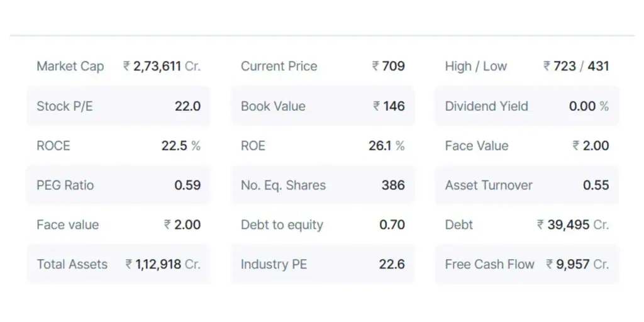The width and height of the screenshot is (644, 322).
Task: Click the Debt to equity label
Action: [x=282, y=225]
